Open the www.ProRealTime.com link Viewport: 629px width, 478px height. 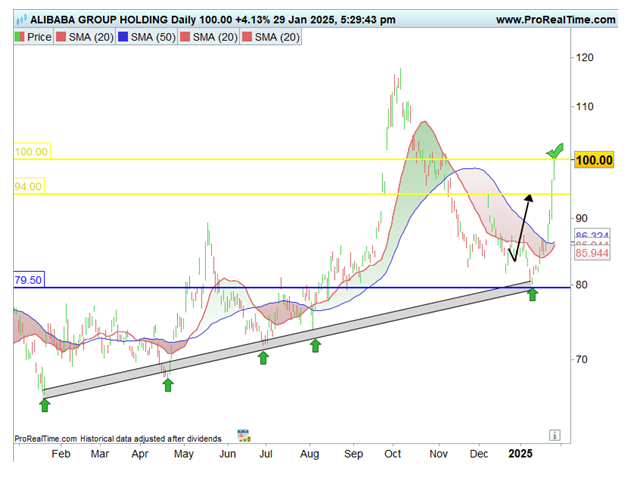tap(555, 20)
